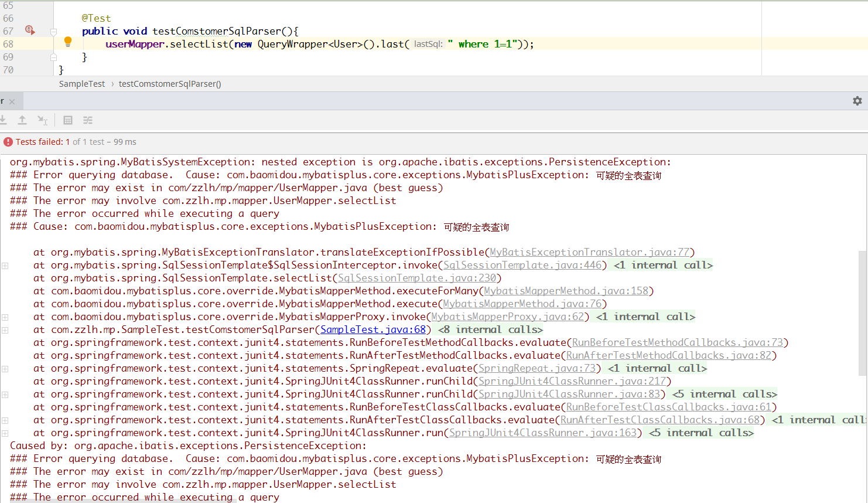Open the MybatisMapperProxy.java:62 link
This screenshot has width=868, height=503.
(x=508, y=317)
